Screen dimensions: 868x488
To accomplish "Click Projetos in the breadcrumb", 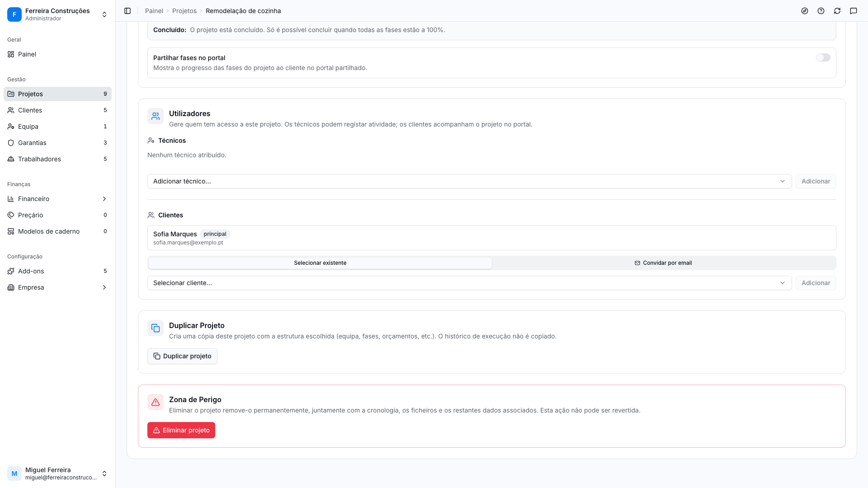I will (184, 11).
